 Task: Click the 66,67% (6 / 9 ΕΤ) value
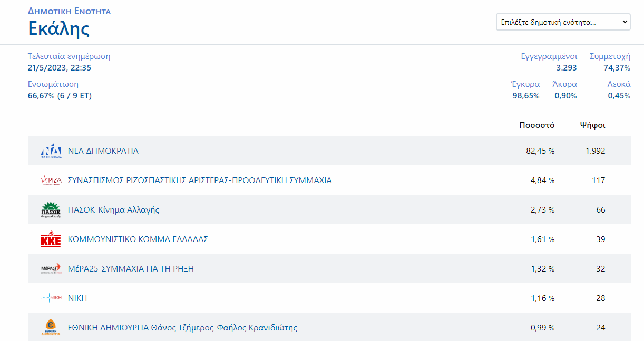pos(60,95)
